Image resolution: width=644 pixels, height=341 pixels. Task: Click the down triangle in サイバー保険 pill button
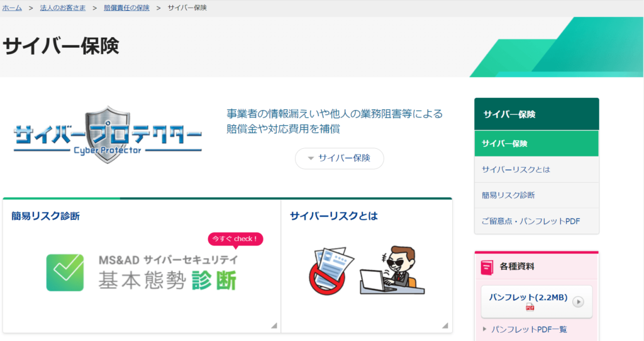pos(311,158)
